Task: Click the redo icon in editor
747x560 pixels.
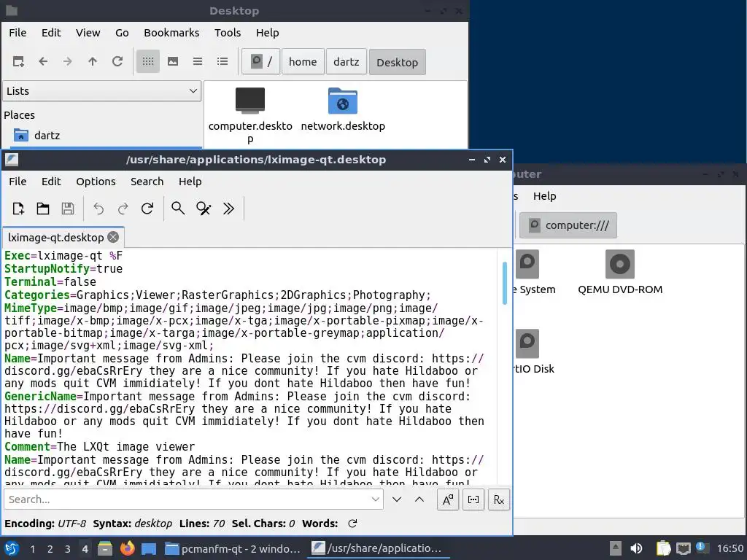Action: pyautogui.click(x=123, y=209)
